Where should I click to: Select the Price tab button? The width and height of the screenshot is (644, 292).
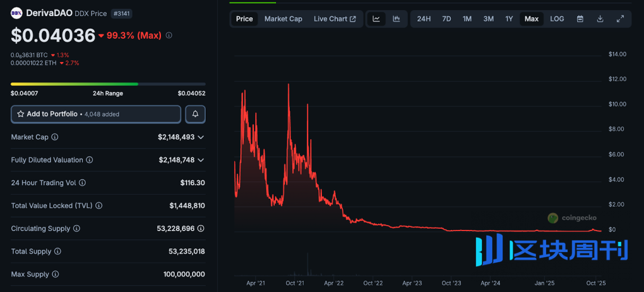click(x=244, y=19)
